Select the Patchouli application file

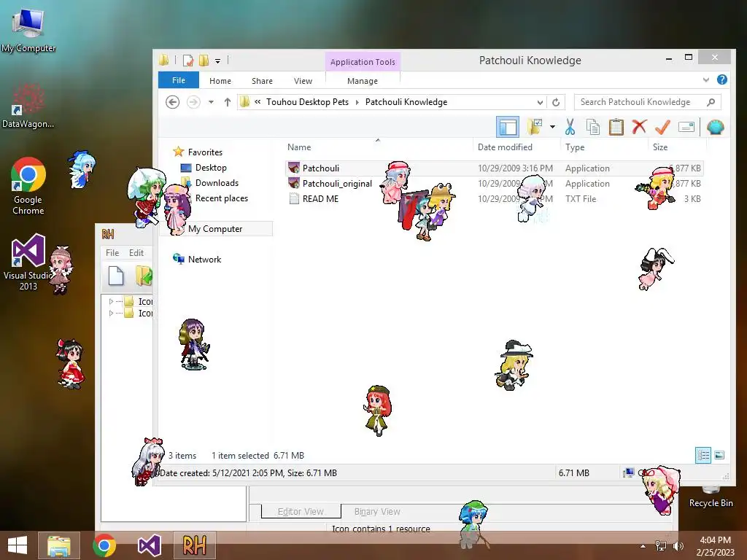click(x=321, y=168)
